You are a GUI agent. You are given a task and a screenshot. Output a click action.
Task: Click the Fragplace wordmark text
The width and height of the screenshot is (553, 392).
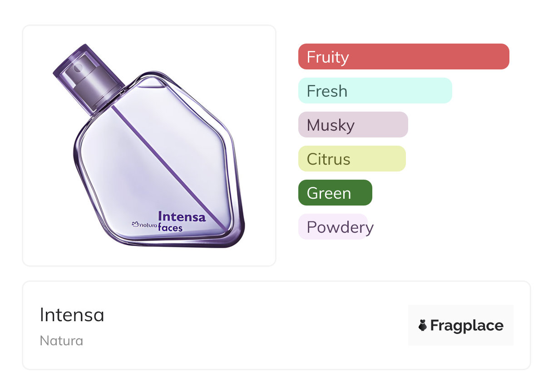point(467,325)
